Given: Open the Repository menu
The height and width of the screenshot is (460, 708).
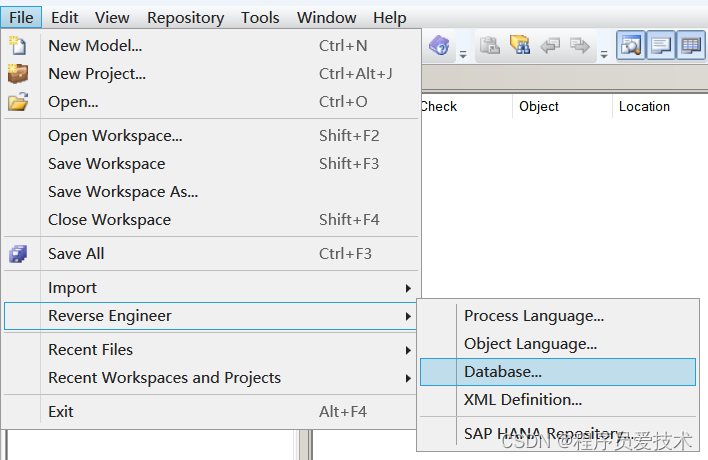Looking at the screenshot, I should pos(185,17).
